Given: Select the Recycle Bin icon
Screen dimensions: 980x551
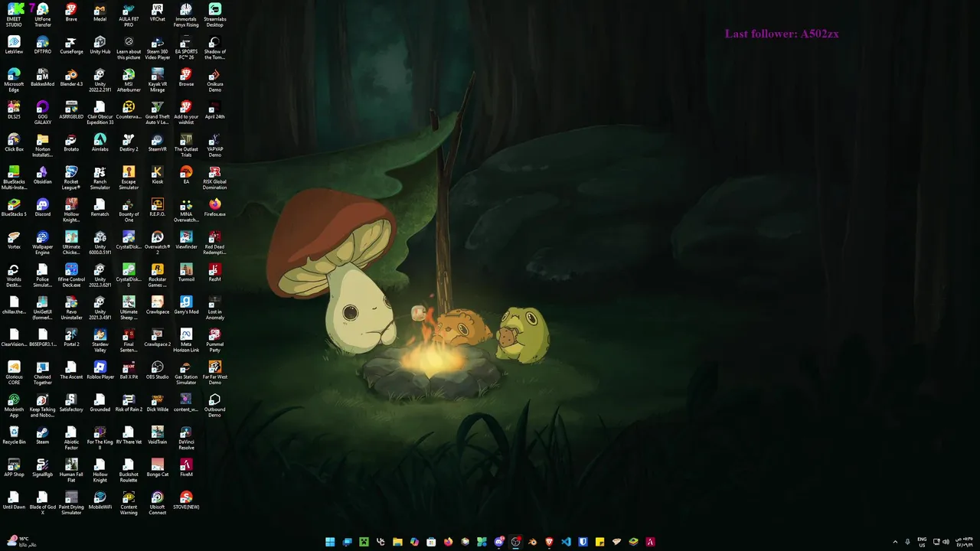Looking at the screenshot, I should point(14,435).
